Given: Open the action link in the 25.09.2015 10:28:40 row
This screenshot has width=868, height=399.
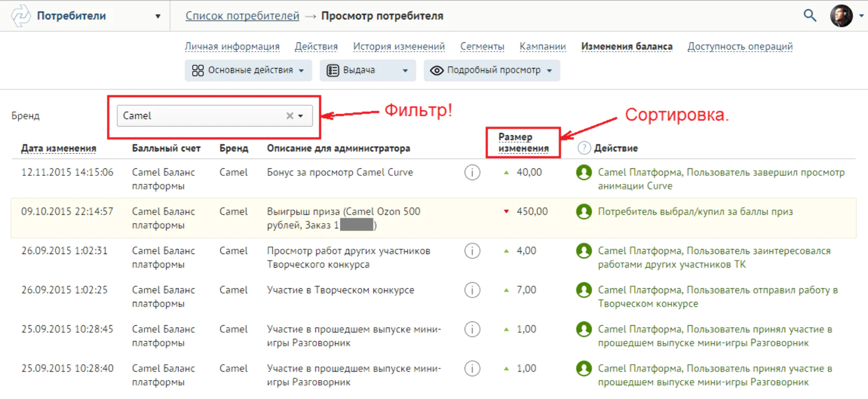Looking at the screenshot, I should [715, 375].
